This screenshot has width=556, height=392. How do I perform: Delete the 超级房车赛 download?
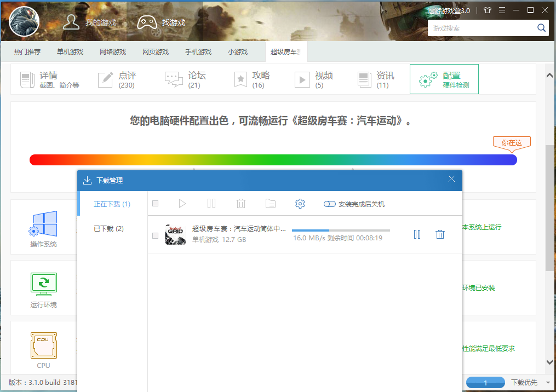(x=440, y=234)
